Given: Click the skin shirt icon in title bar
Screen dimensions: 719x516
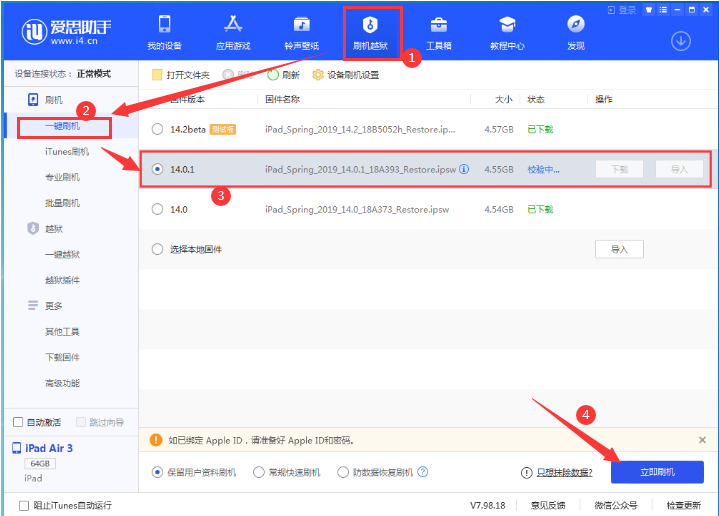Looking at the screenshot, I should [x=649, y=10].
